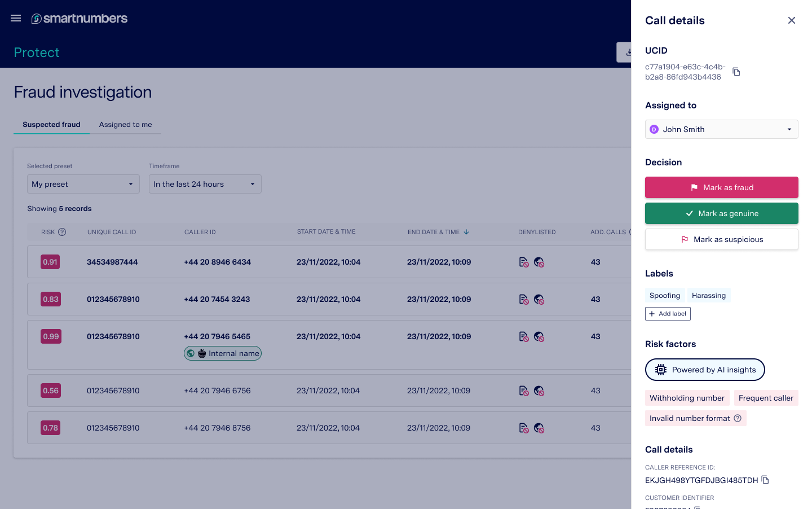Mark the call as fraud

pyautogui.click(x=721, y=187)
